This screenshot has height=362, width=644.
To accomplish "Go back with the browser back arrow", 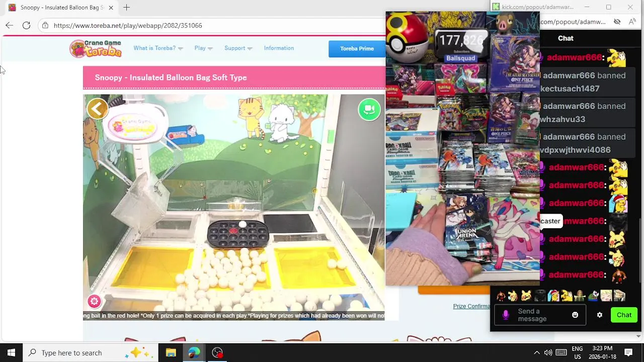I will click(9, 25).
